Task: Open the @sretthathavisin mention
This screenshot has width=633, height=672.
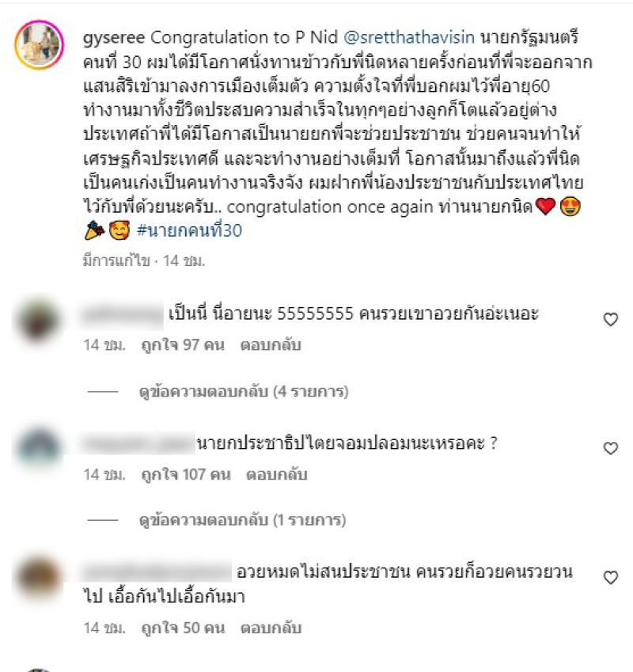Action: [x=409, y=38]
